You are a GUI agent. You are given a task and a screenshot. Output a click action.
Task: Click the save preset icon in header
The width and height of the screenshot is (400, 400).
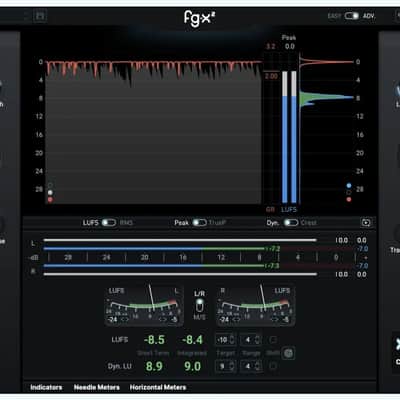[40, 16]
